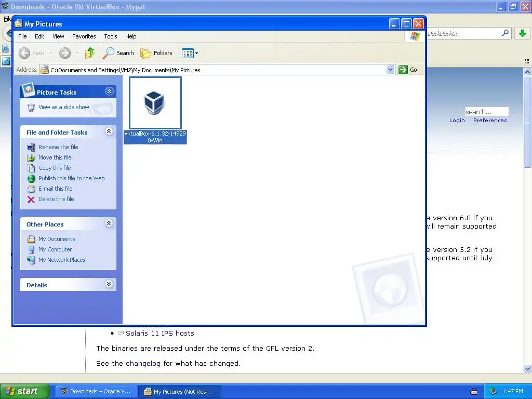The width and height of the screenshot is (532, 399).
Task: Click the VirtualBox page search box
Action: pyautogui.click(x=486, y=112)
